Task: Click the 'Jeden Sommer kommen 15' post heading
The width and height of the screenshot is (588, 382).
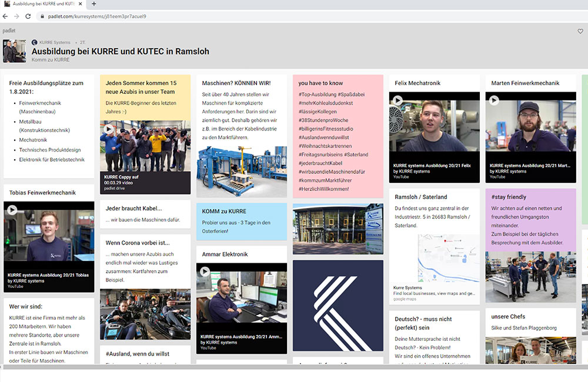Action: click(x=141, y=88)
